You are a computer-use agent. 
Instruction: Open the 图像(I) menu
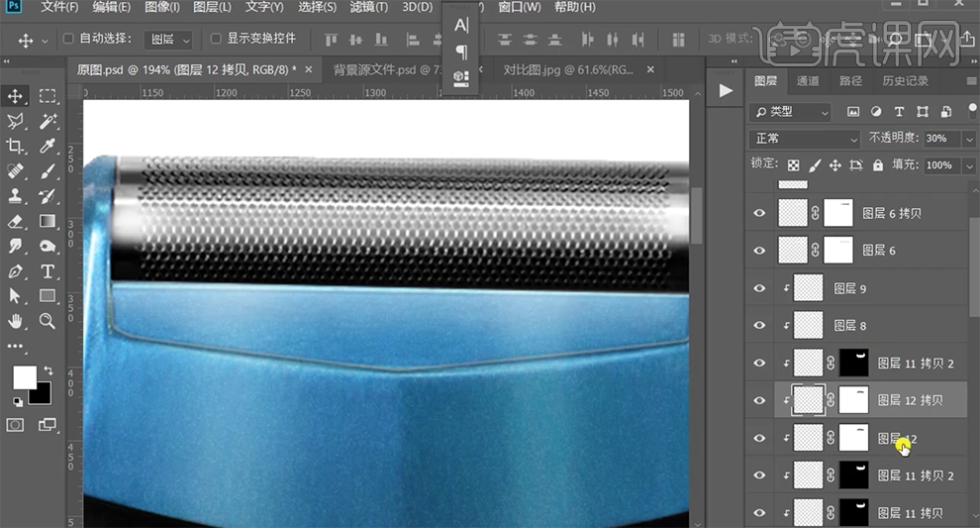tap(162, 8)
